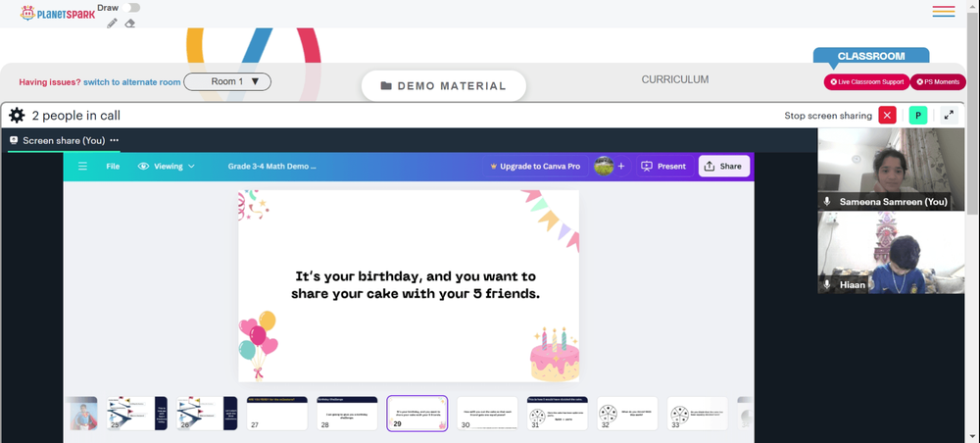Click the balloons illustration on the slide
Viewport: 980px width, 443px height.
click(258, 345)
